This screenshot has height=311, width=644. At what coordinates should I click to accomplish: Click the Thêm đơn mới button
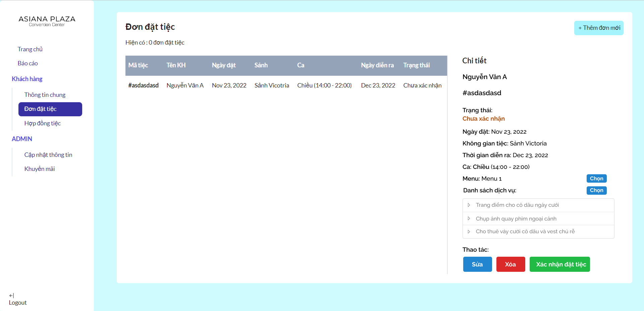(x=599, y=28)
